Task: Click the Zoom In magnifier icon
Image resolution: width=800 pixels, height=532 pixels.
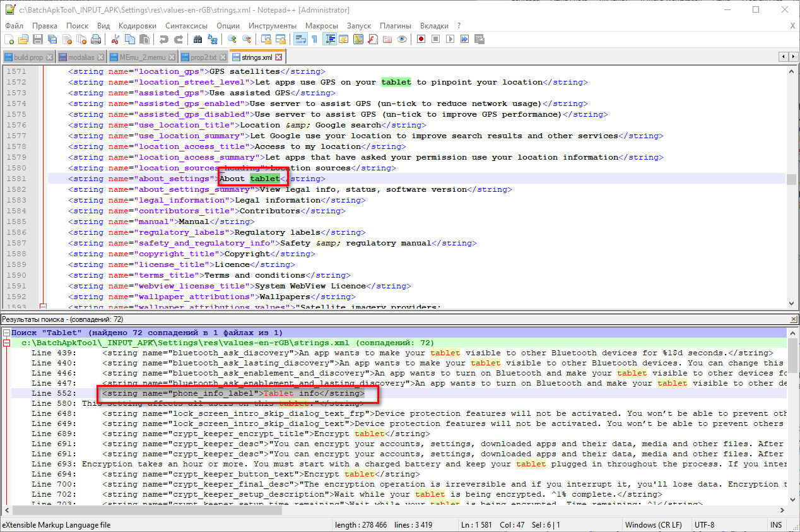Action: pyautogui.click(x=232, y=39)
